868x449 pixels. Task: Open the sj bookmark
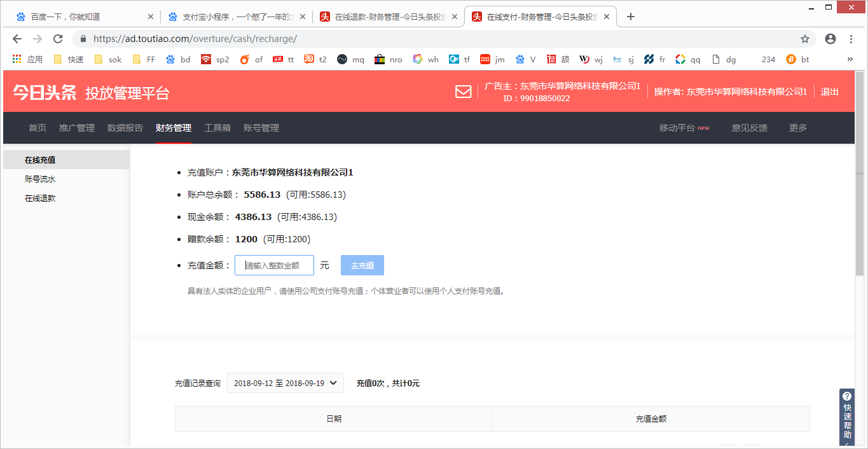pyautogui.click(x=623, y=59)
